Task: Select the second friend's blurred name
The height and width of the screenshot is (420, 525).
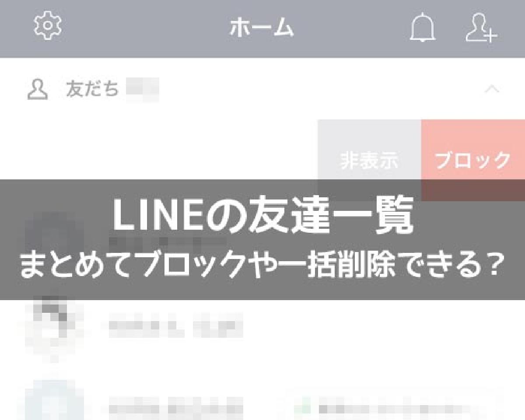Action: point(176,327)
